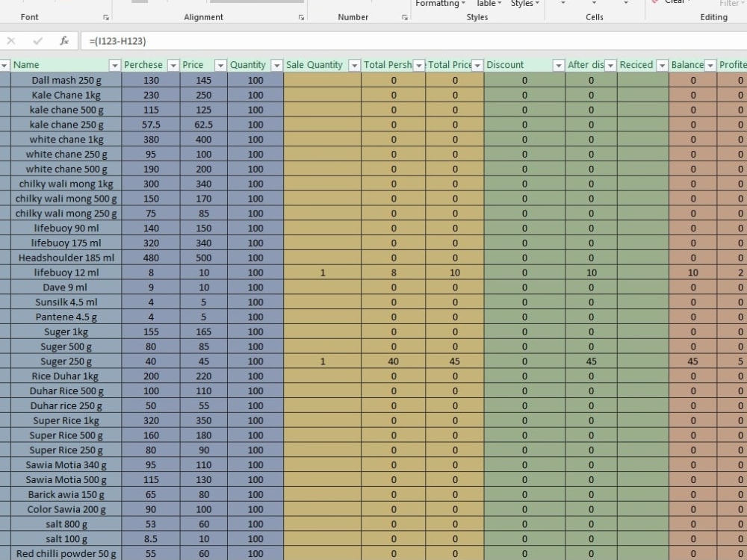747x560 pixels.
Task: Select Total Persh value 8 cell
Action: click(394, 273)
